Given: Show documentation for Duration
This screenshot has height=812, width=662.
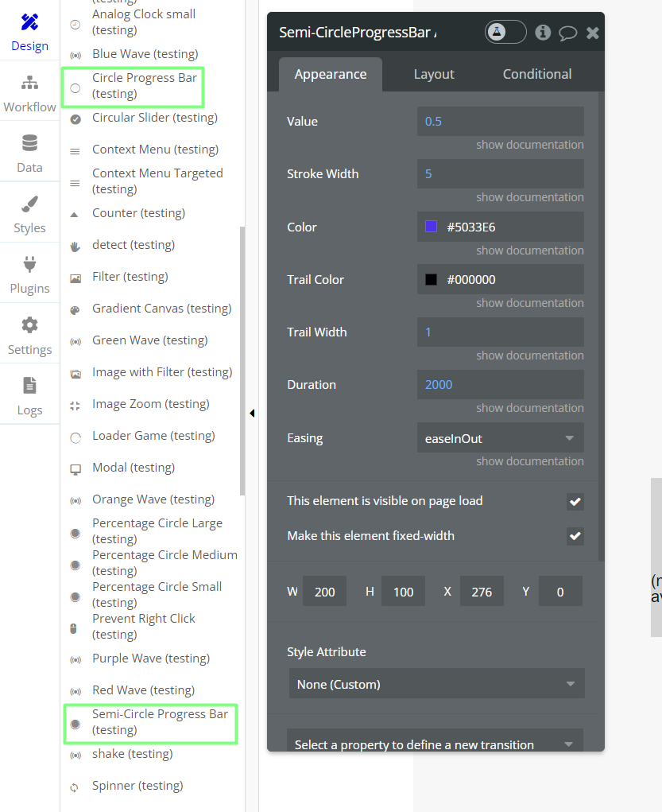Looking at the screenshot, I should [x=530, y=408].
